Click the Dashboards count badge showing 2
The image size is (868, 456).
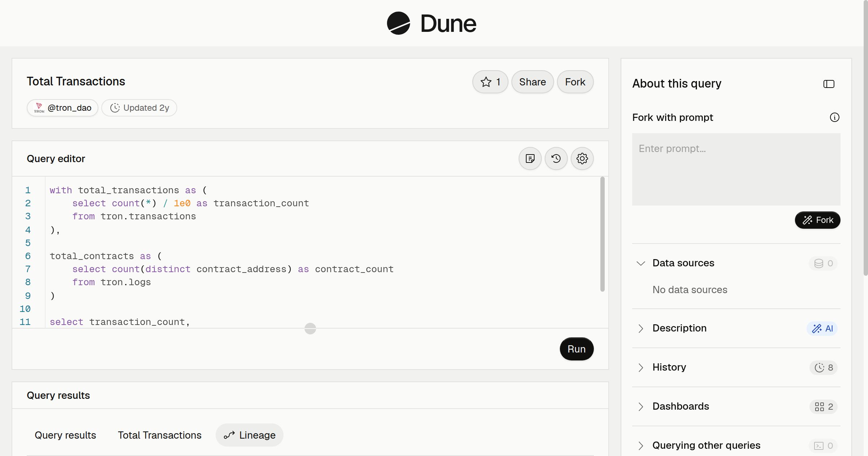[824, 407]
